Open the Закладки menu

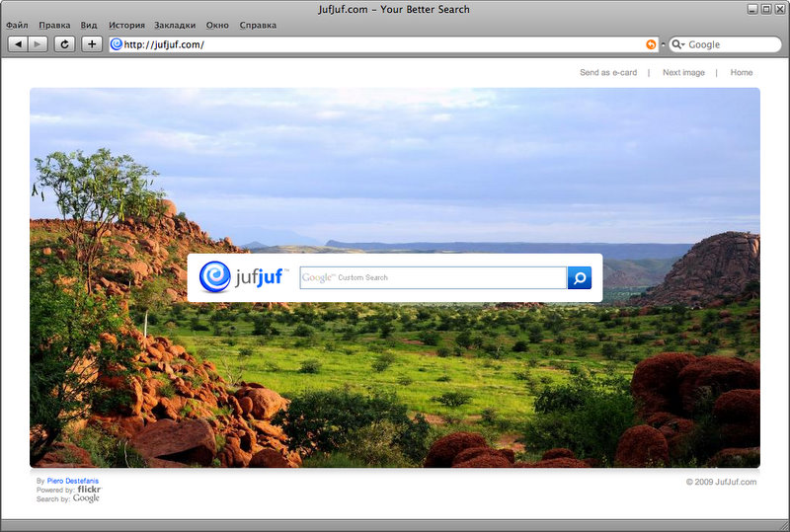175,25
